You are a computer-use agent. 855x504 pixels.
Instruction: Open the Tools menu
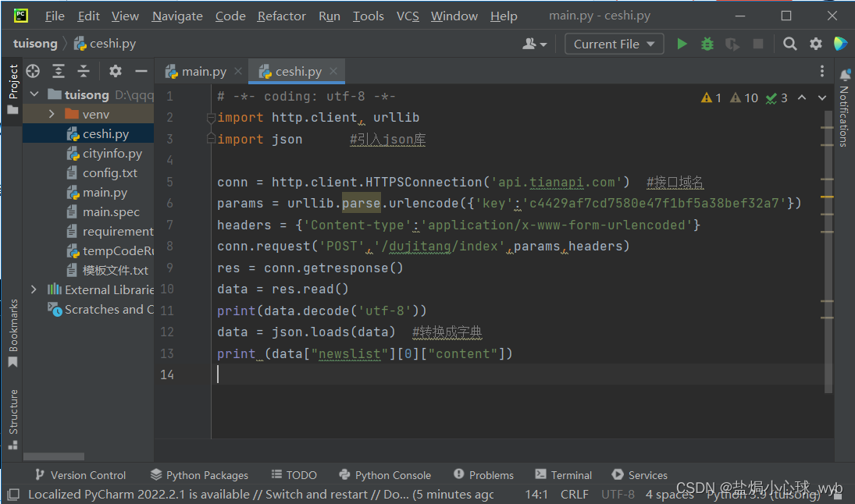tap(368, 16)
